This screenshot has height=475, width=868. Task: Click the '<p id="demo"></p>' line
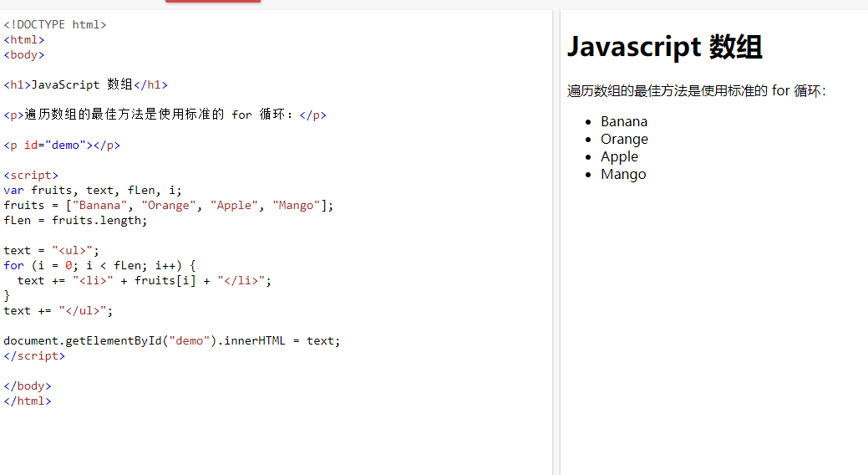tap(62, 145)
